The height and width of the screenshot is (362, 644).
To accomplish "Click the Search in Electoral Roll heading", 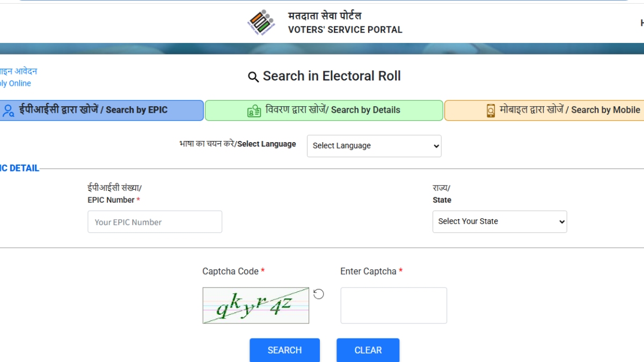I will 332,76.
